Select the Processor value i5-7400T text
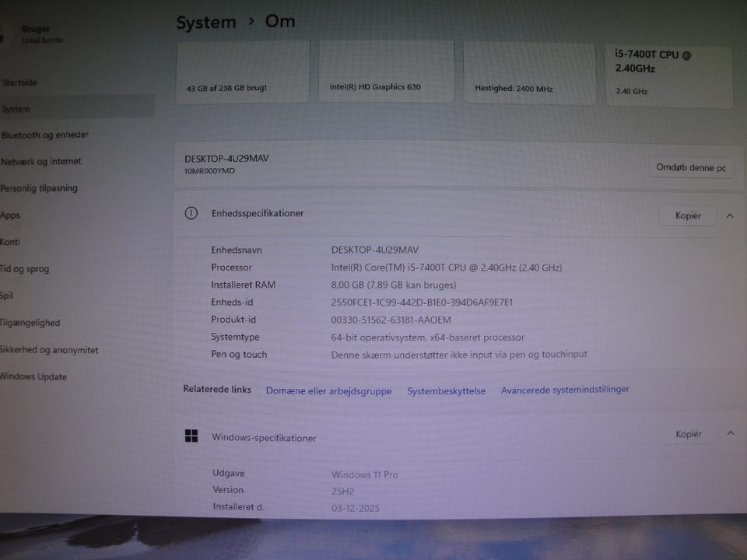 [447, 268]
